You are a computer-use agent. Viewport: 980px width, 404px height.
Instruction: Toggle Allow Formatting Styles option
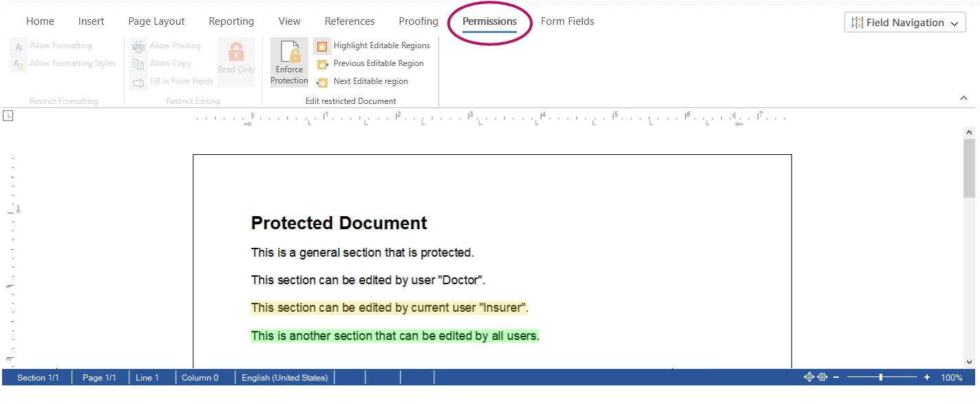(17, 63)
